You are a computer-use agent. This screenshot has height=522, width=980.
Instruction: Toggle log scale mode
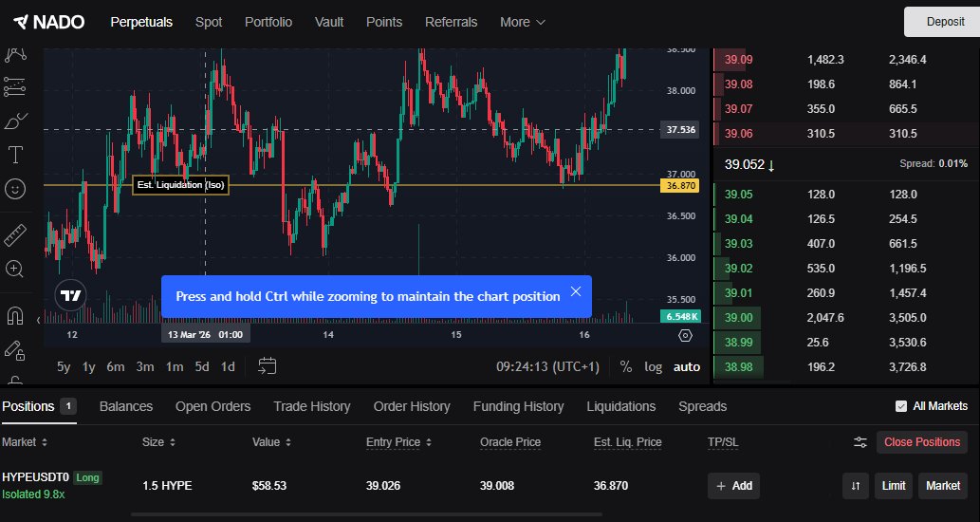point(653,367)
